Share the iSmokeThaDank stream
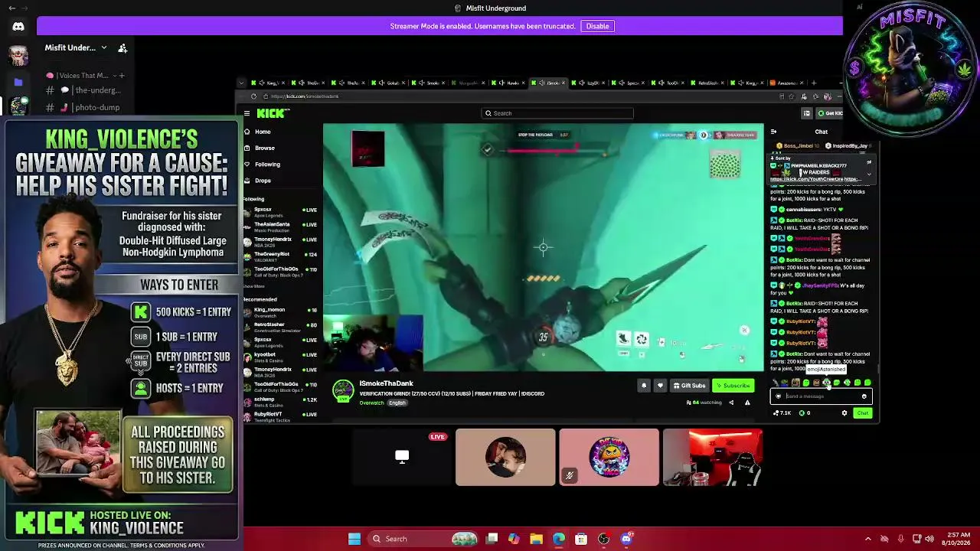 (x=730, y=403)
